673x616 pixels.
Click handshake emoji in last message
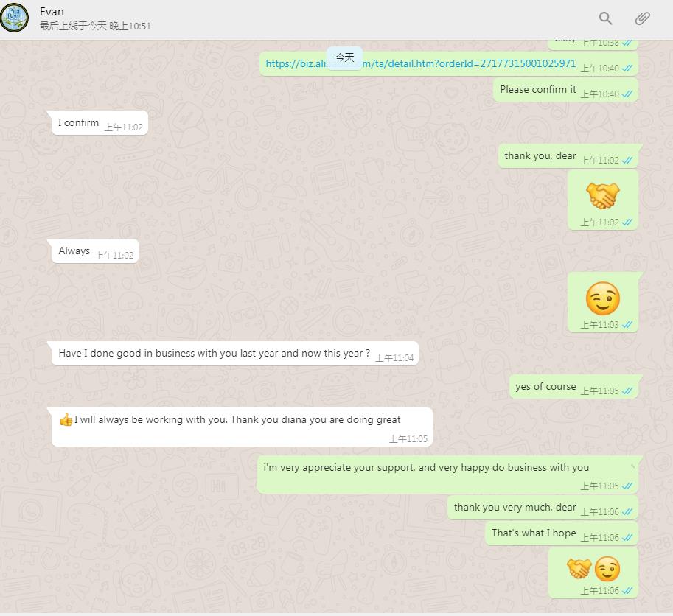(x=579, y=568)
